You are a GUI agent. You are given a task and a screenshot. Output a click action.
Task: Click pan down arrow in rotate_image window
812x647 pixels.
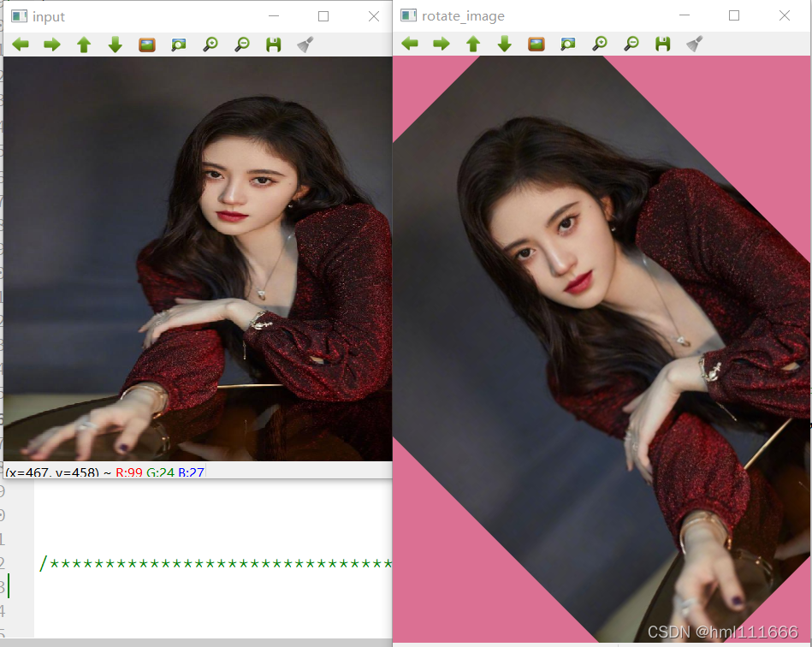(504, 44)
